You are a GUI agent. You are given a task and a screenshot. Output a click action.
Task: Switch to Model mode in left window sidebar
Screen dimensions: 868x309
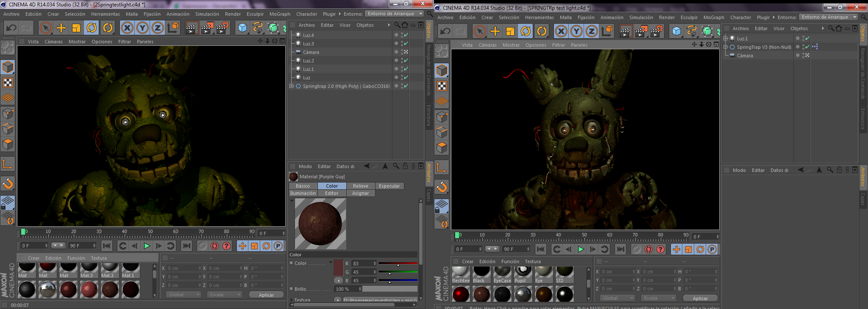click(x=8, y=67)
